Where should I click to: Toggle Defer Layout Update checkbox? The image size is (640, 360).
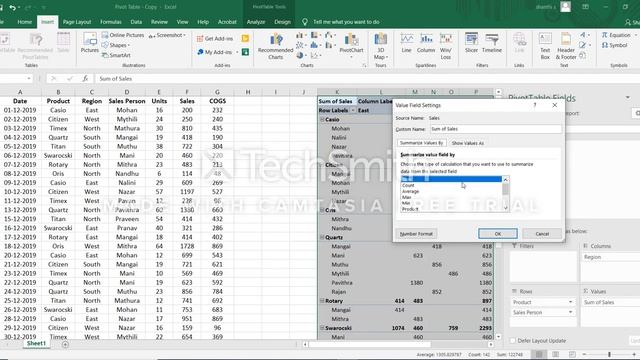click(x=513, y=340)
